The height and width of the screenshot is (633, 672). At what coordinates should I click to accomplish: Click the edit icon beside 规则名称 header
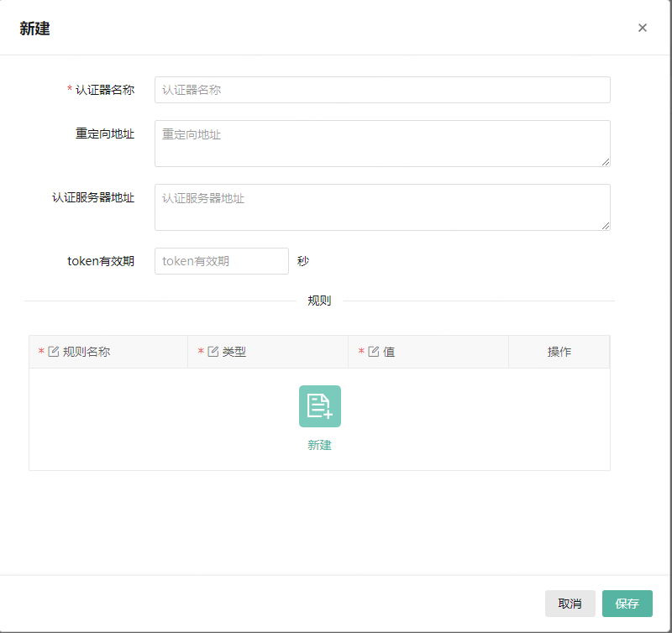click(54, 352)
